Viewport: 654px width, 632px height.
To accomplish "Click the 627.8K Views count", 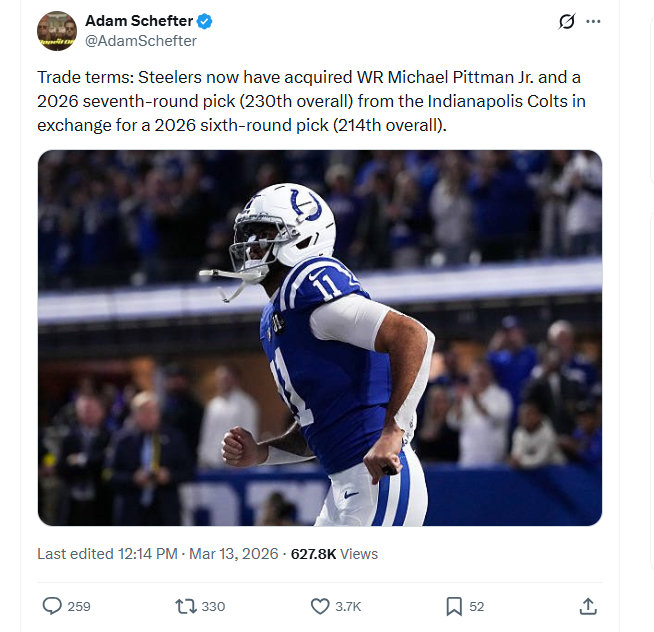I will pyautogui.click(x=334, y=553).
